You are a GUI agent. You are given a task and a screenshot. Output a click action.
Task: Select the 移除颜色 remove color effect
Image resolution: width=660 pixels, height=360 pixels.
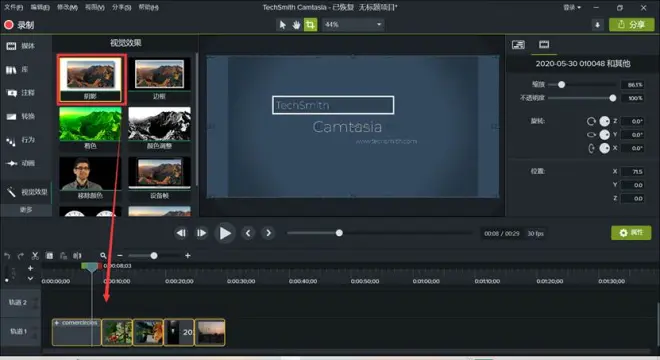click(90, 179)
